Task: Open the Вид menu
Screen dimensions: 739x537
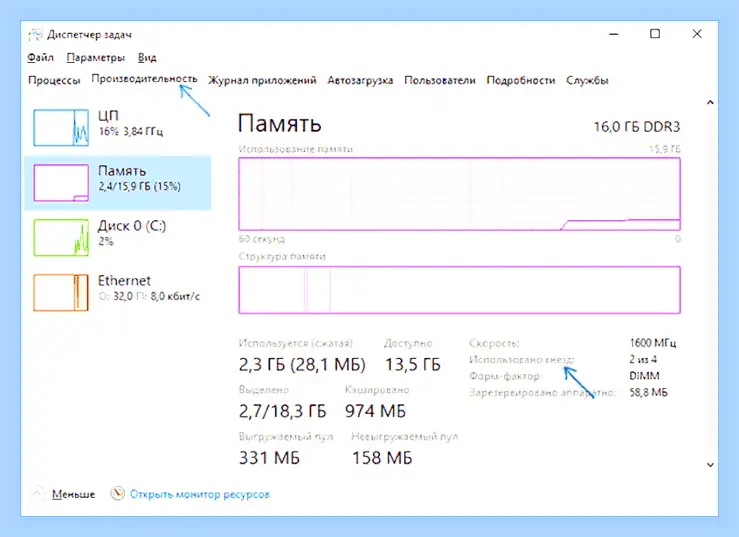Action: (147, 58)
